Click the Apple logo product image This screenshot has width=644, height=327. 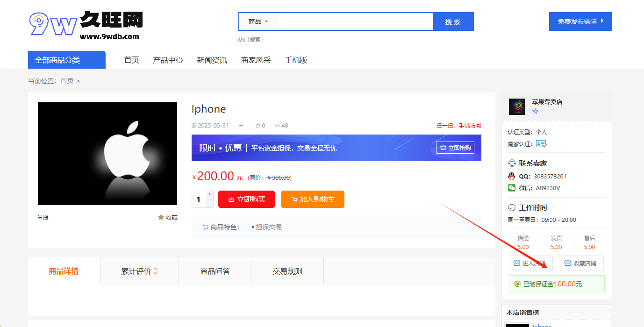pyautogui.click(x=107, y=154)
